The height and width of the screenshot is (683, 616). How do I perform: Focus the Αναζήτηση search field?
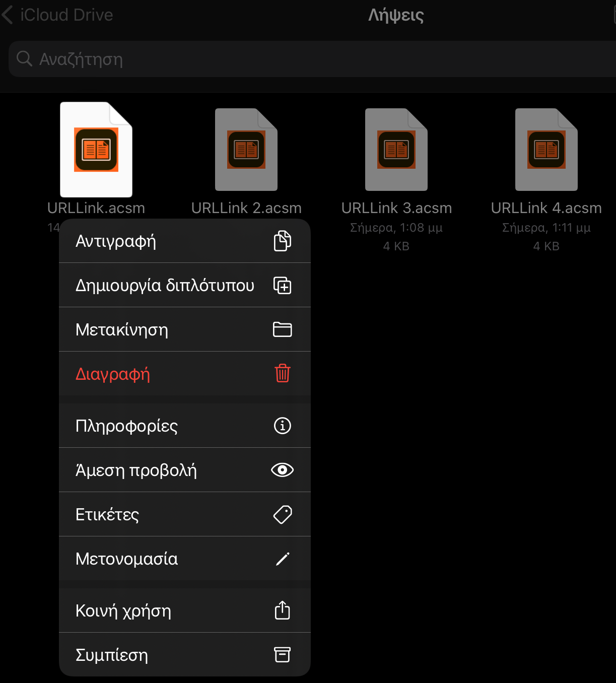click(x=312, y=59)
